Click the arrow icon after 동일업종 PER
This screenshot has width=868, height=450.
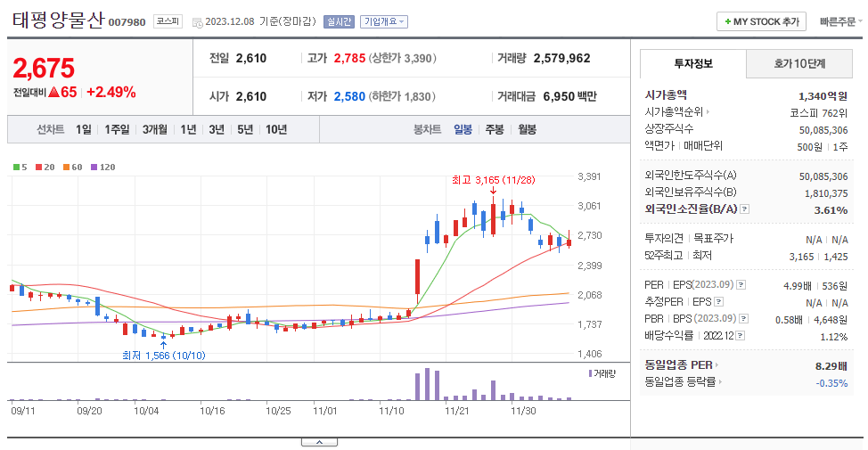[x=717, y=365]
